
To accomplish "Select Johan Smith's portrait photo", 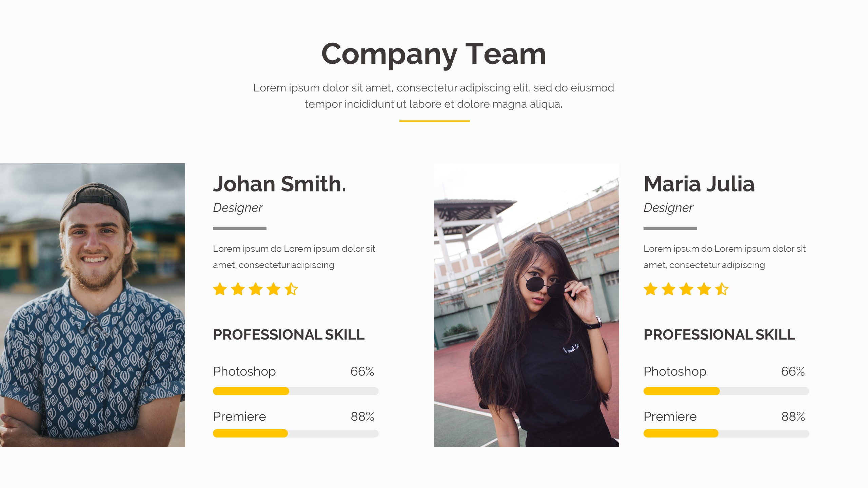I will [x=93, y=305].
